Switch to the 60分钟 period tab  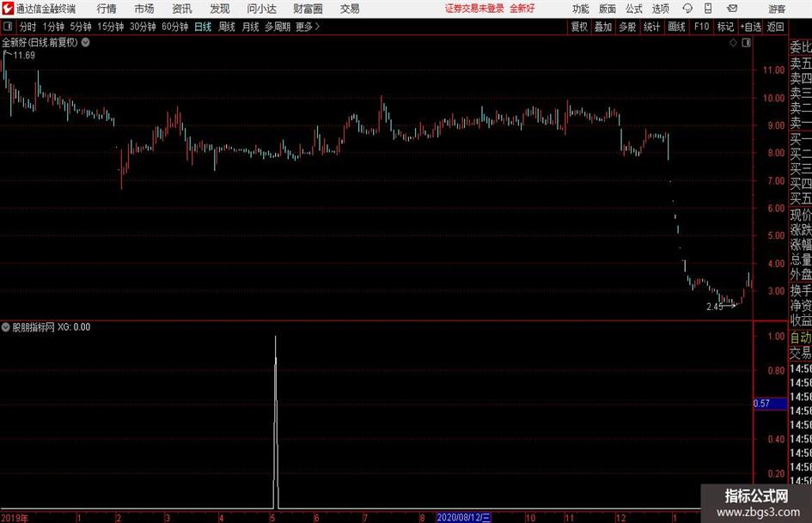click(x=174, y=27)
